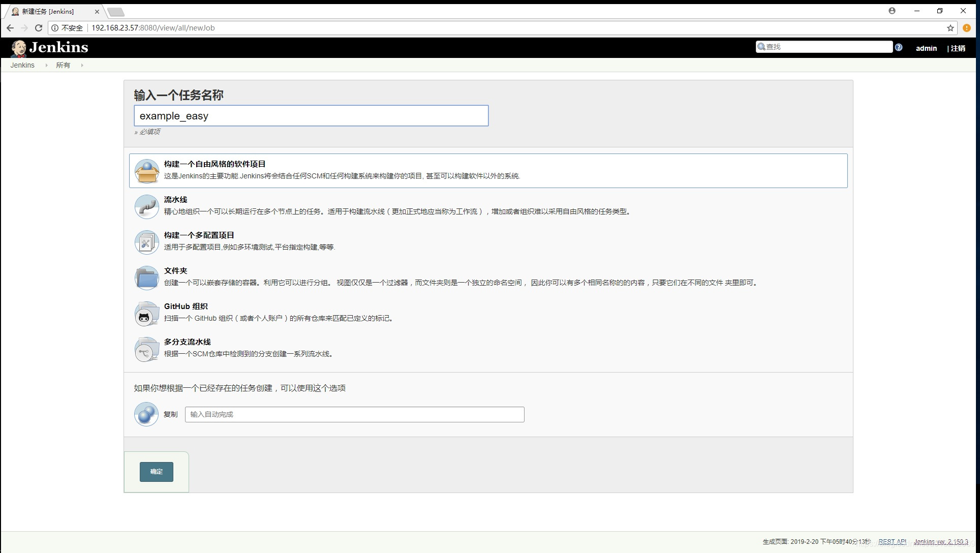Click the browser back arrow

click(10, 28)
